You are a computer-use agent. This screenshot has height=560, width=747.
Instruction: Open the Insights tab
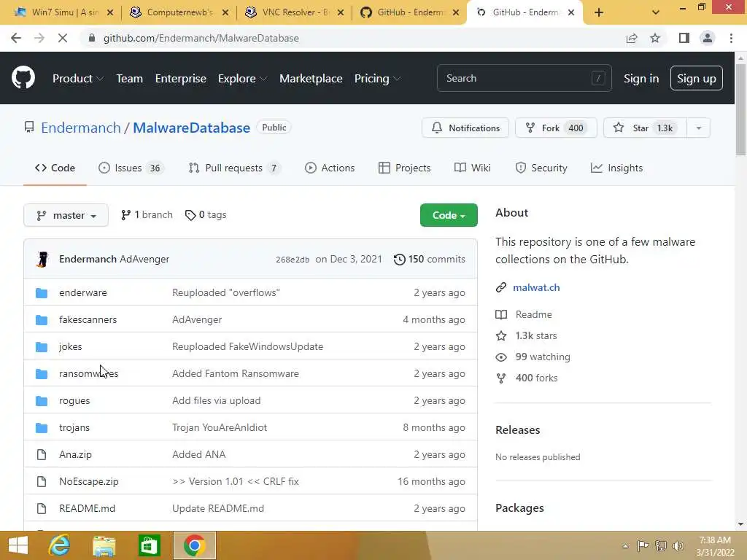(617, 168)
